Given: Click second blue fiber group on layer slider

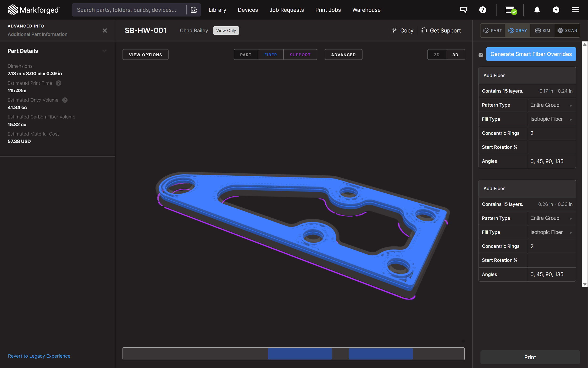Looking at the screenshot, I should (381, 354).
